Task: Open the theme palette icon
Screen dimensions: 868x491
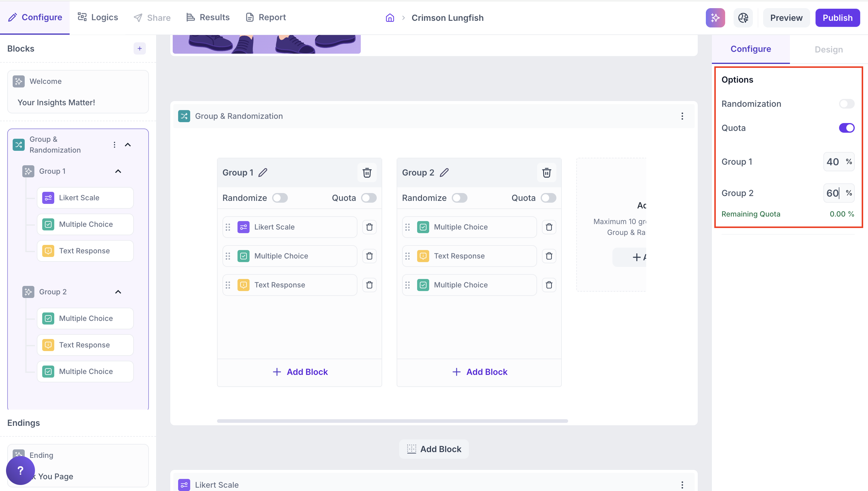Action: pyautogui.click(x=743, y=17)
